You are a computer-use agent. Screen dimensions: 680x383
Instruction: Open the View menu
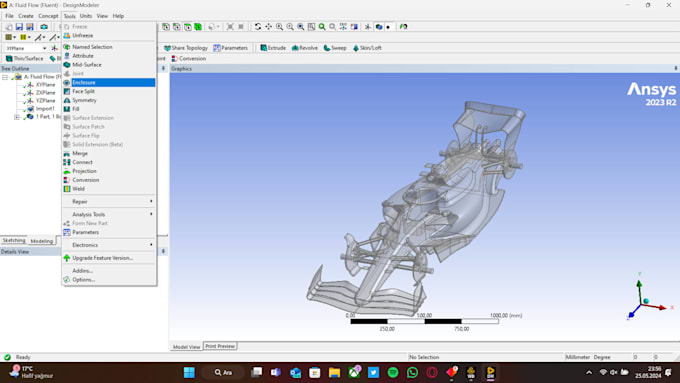pos(102,16)
